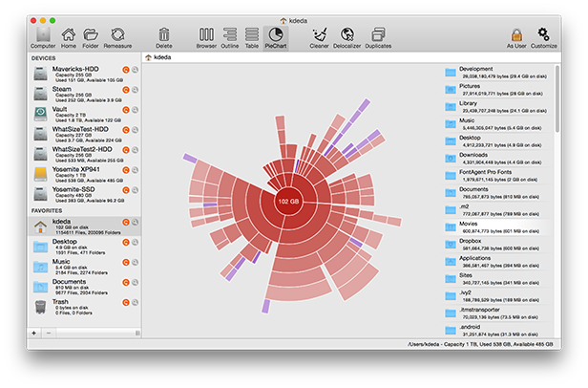Click orange refresh icon for Yosemite-SSD

(x=126, y=190)
